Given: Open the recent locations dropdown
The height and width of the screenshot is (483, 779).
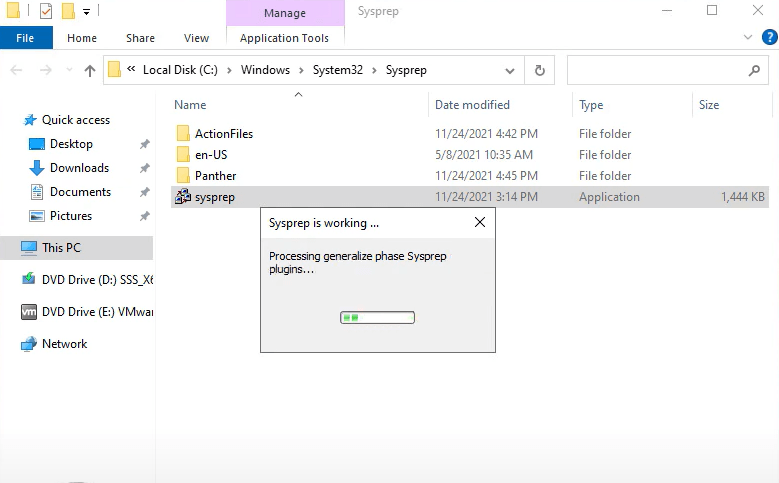Looking at the screenshot, I should pyautogui.click(x=70, y=70).
